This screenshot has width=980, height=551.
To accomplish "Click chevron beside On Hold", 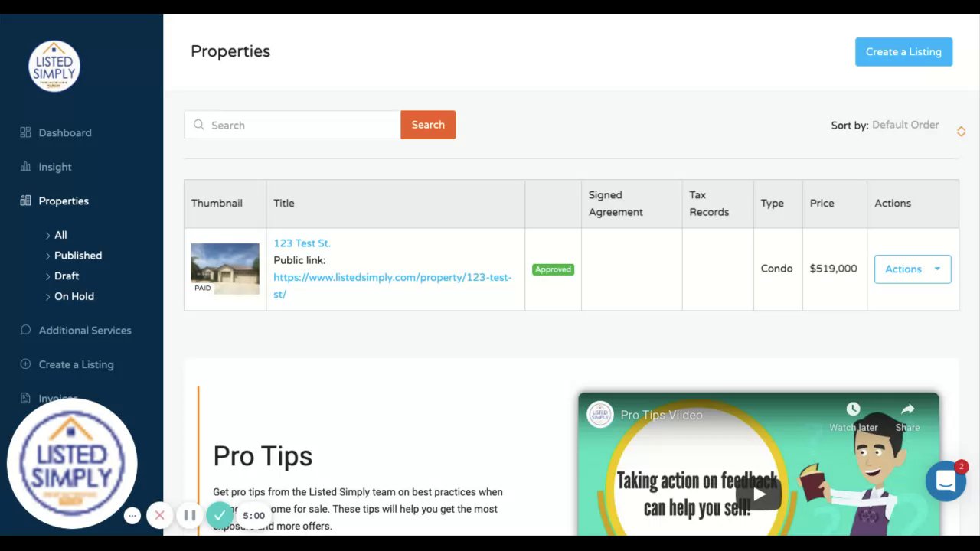I will point(47,296).
